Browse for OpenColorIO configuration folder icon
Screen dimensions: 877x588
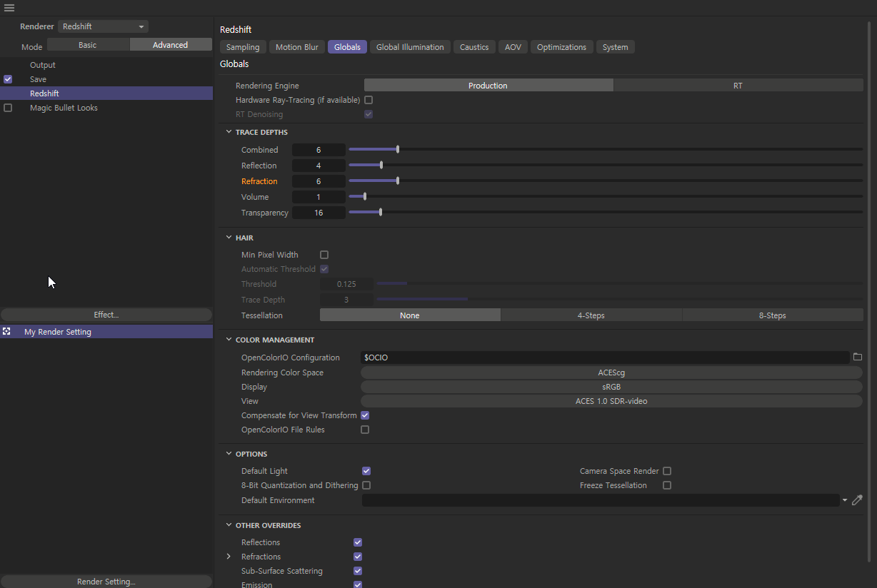pos(858,358)
